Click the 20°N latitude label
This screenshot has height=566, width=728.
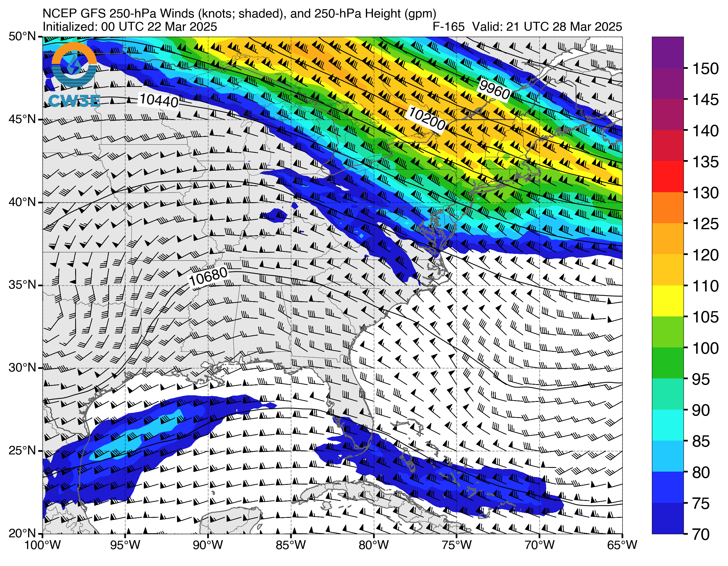[22, 533]
